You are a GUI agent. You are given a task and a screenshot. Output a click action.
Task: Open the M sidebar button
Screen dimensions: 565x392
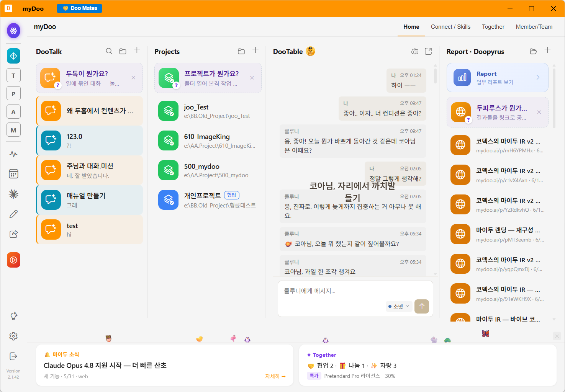tap(13, 130)
